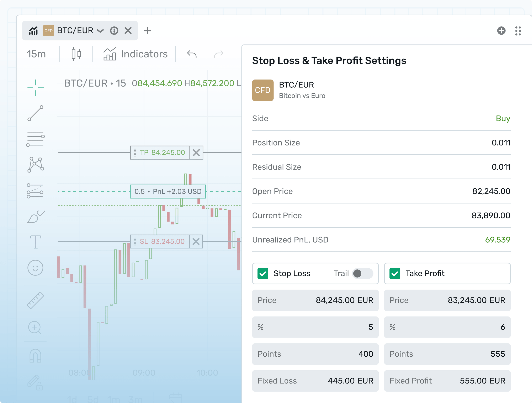The height and width of the screenshot is (403, 532).
Task: Uncheck the Stop Loss checkbox
Action: point(263,273)
